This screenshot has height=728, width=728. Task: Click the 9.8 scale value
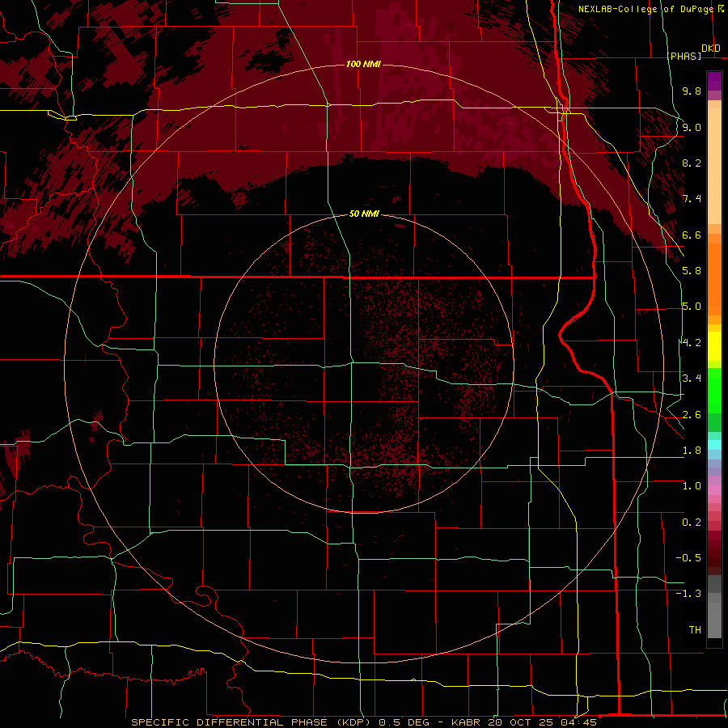pos(692,91)
